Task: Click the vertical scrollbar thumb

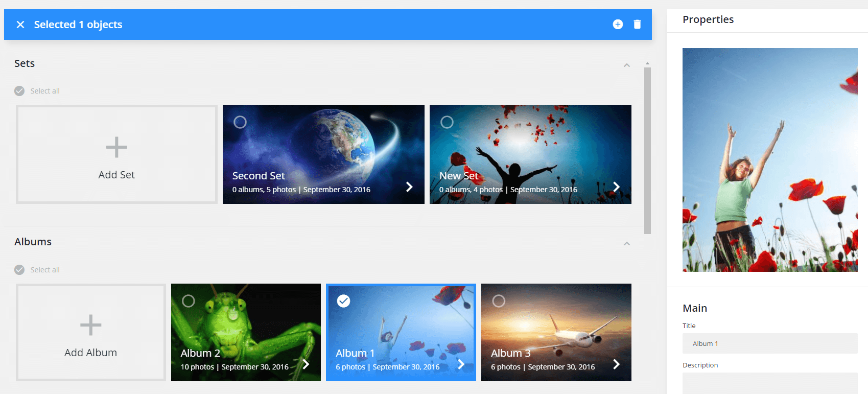Action: click(647, 150)
